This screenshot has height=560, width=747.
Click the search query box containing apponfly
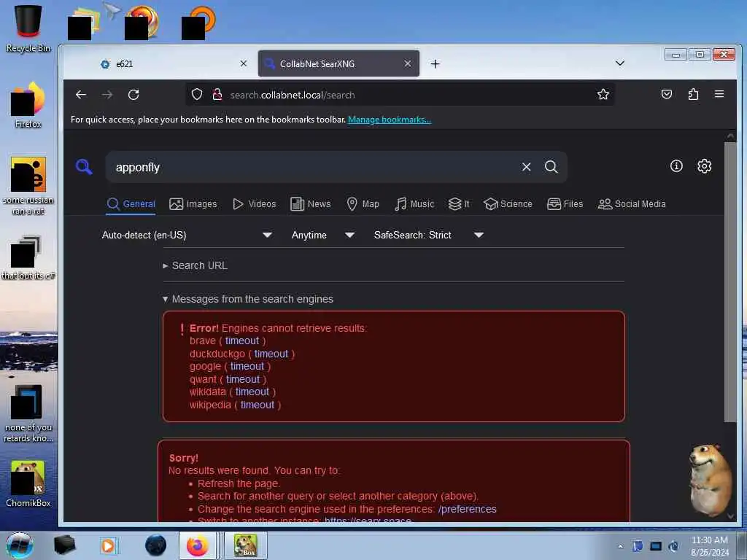[x=314, y=167]
